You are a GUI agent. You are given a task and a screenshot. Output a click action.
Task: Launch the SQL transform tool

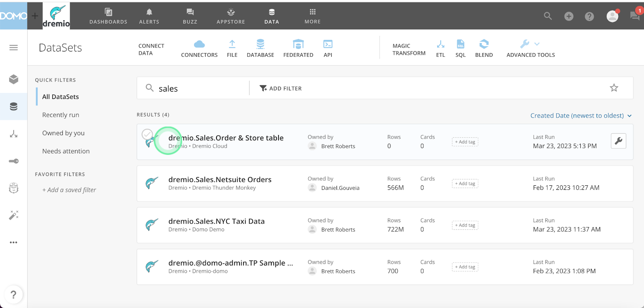[460, 49]
